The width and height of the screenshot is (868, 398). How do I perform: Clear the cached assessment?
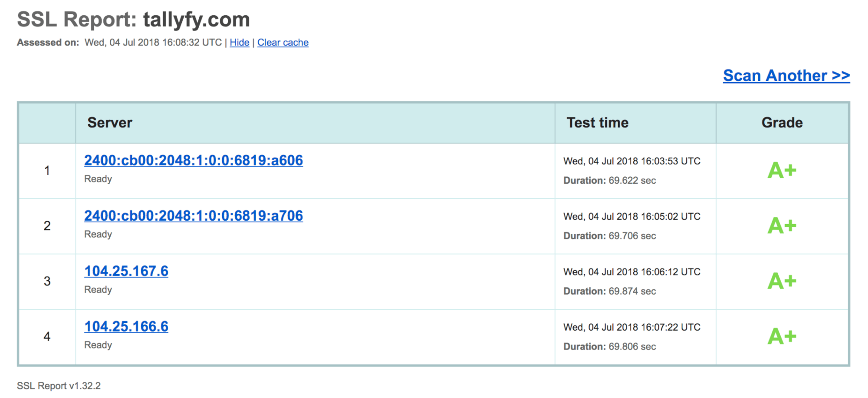pyautogui.click(x=283, y=42)
